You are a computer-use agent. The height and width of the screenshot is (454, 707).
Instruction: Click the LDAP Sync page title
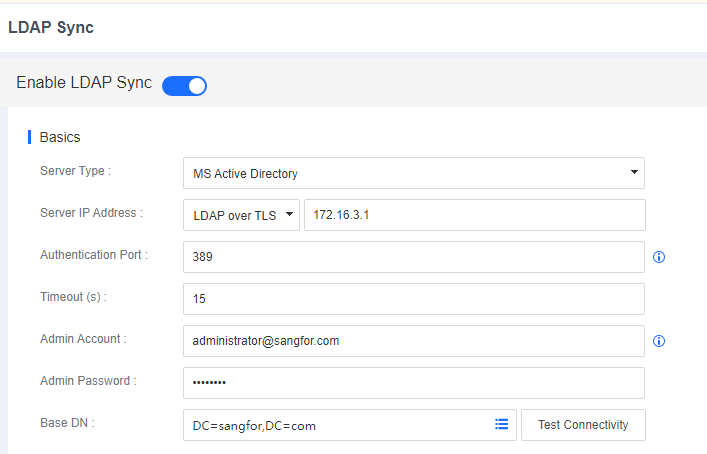[x=51, y=28]
